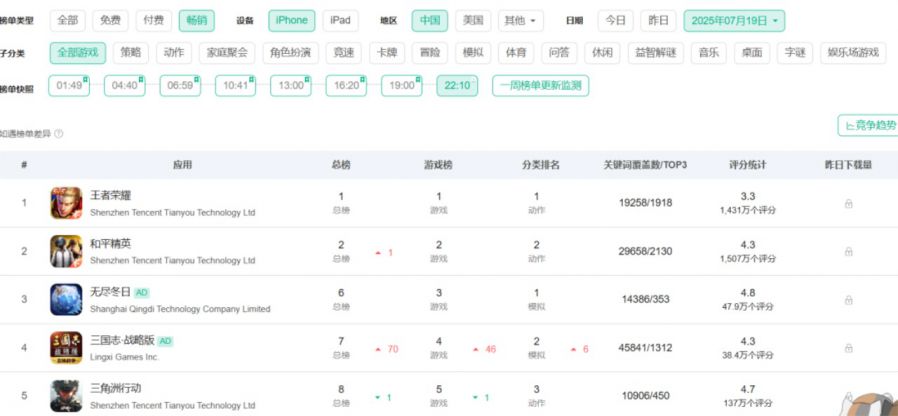898x416 pixels.
Task: Select the 动作 subcategory tab
Action: tap(174, 53)
